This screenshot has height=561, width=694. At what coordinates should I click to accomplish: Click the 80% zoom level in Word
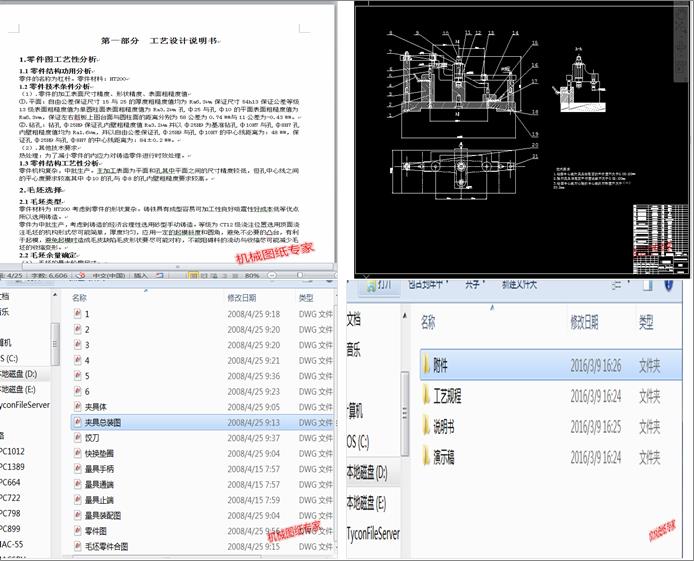coord(252,275)
